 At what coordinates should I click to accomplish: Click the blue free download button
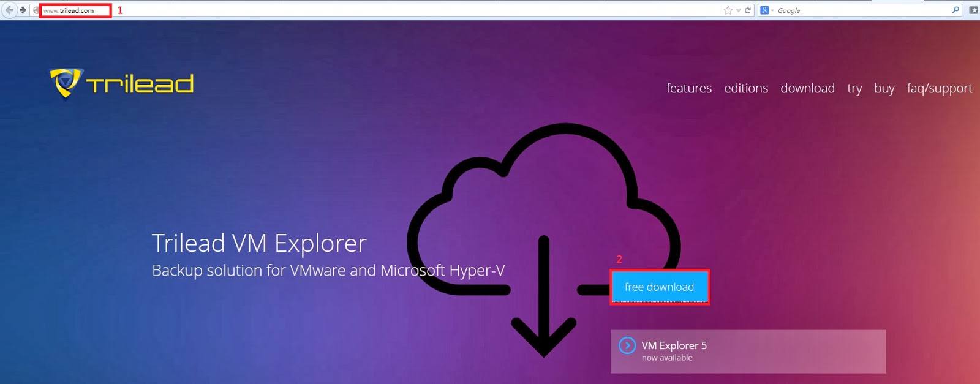(x=660, y=287)
